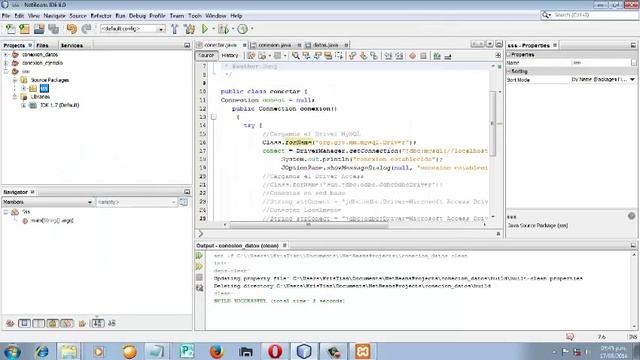640x360 pixels.
Task: Click the Toggle Highlight Search icon
Action: click(x=328, y=56)
